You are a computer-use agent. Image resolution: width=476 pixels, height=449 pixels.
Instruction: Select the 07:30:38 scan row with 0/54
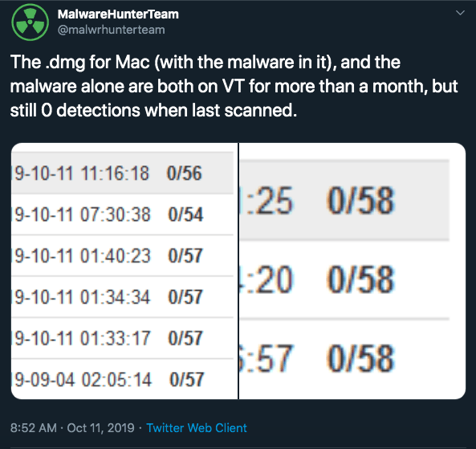tap(122, 214)
